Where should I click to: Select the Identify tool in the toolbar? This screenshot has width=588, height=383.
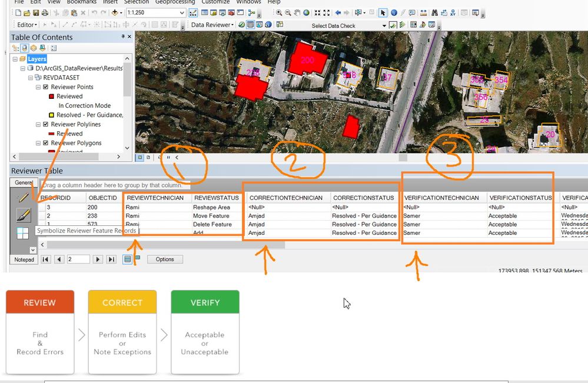[394, 13]
